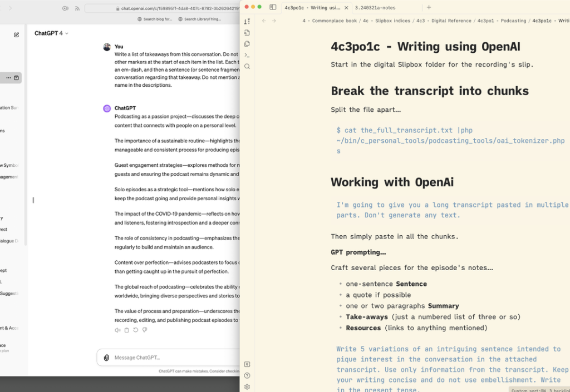The width and height of the screenshot is (570, 392).
Task: Attach a file using the paperclip icon
Action: coord(106,358)
